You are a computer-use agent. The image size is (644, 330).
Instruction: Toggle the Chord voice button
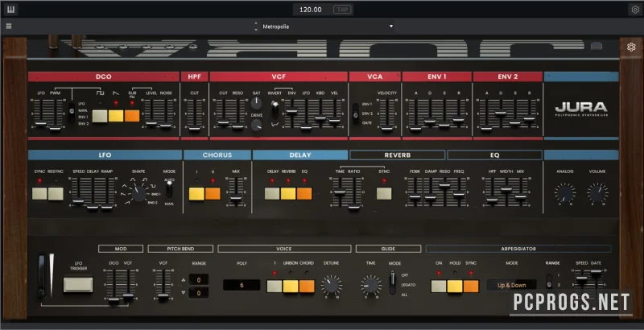click(x=307, y=286)
